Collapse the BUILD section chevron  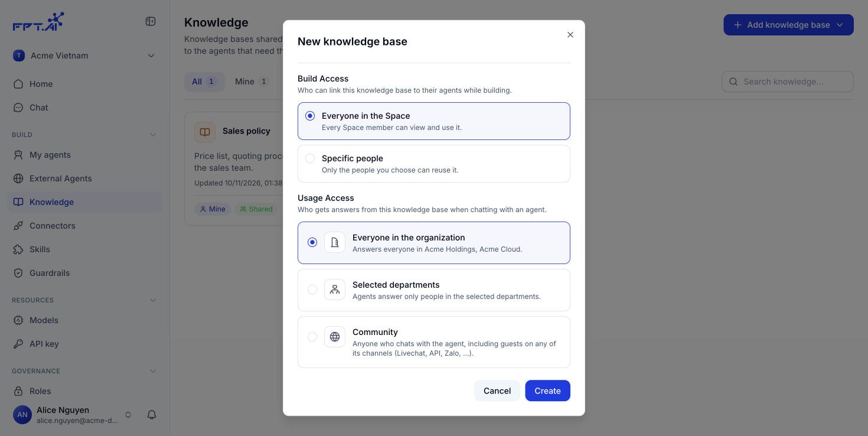[153, 135]
